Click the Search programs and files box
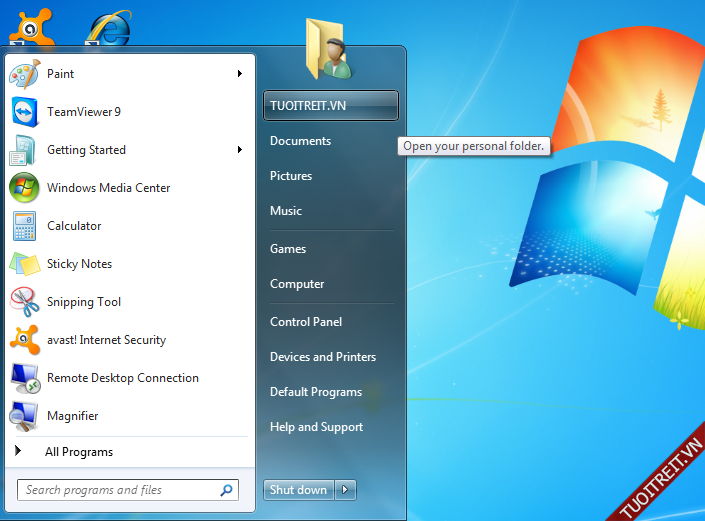 point(118,490)
